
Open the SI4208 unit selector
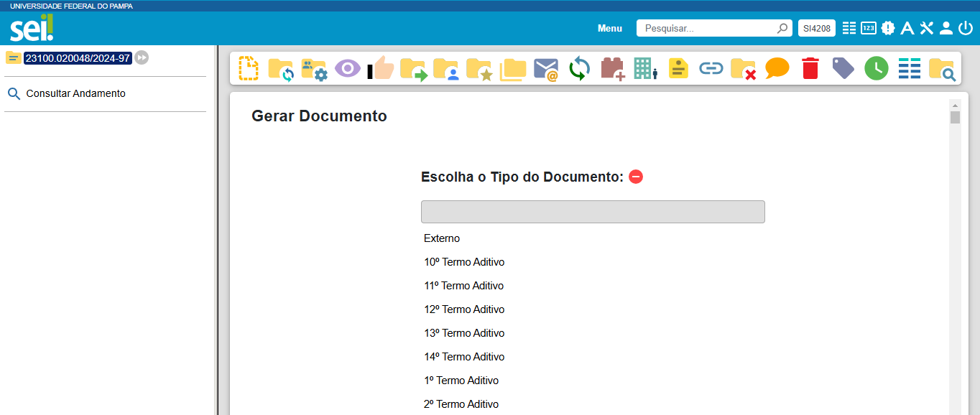coord(817,28)
